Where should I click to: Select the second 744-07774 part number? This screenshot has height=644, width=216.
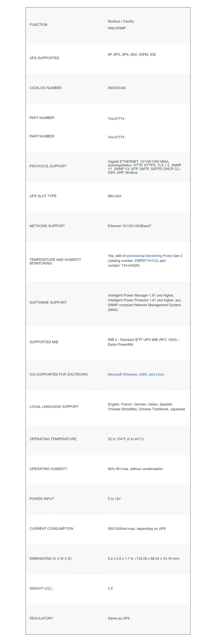tap(116, 137)
